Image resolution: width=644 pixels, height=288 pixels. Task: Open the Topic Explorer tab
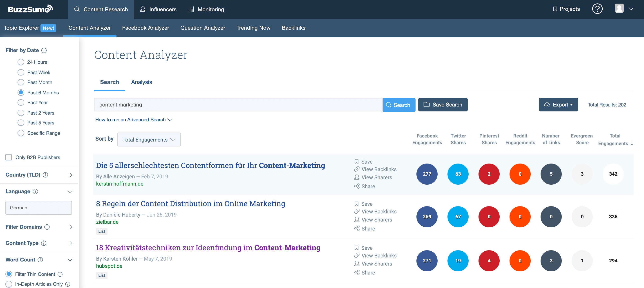(30, 28)
